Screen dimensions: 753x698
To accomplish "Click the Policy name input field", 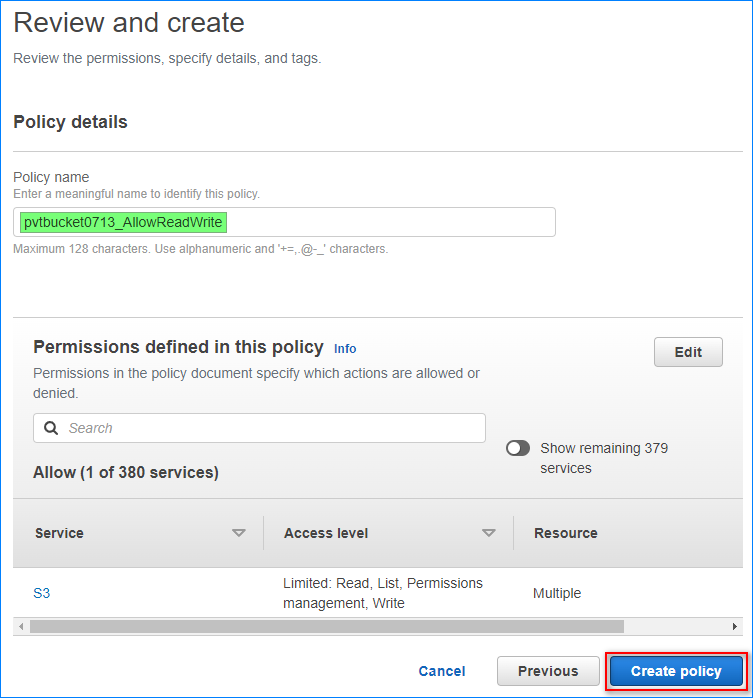I will coord(285,222).
